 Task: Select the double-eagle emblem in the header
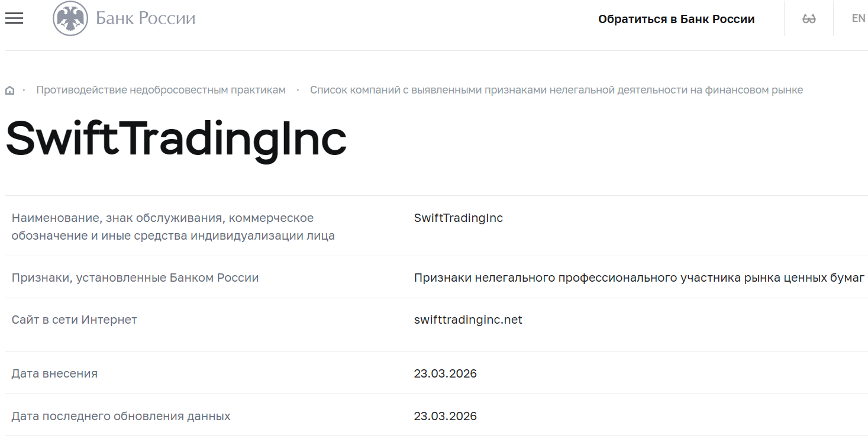click(70, 18)
